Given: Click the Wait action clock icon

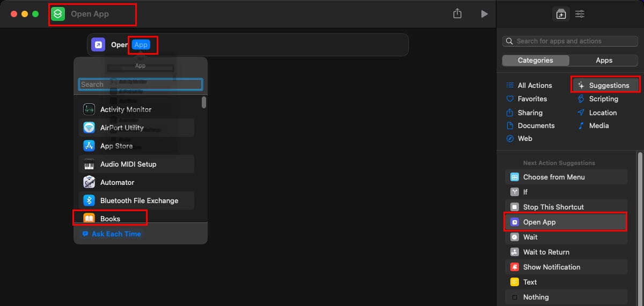Looking at the screenshot, I should 515,237.
